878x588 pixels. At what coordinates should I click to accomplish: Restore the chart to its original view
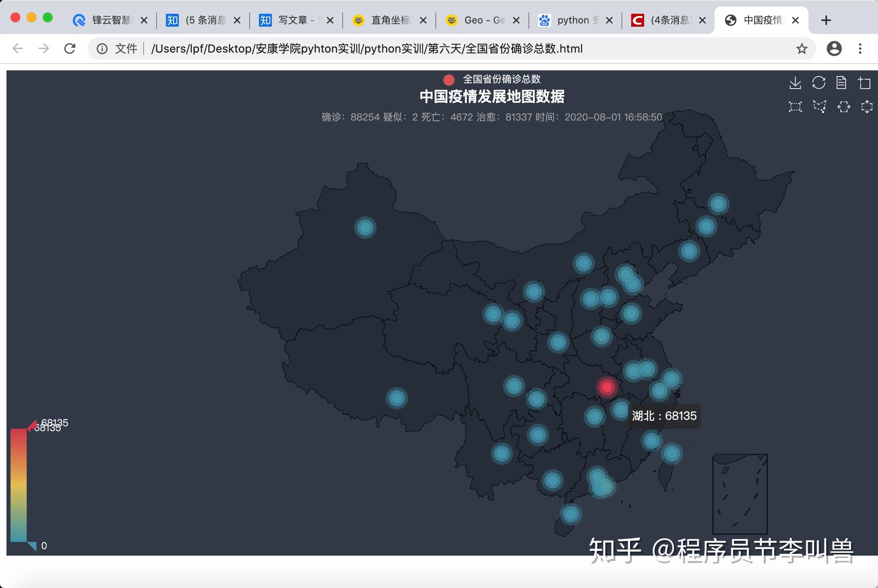point(819,83)
